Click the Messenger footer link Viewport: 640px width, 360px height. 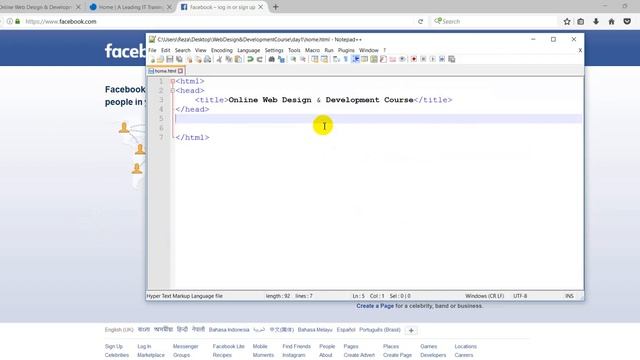pyautogui.click(x=185, y=347)
